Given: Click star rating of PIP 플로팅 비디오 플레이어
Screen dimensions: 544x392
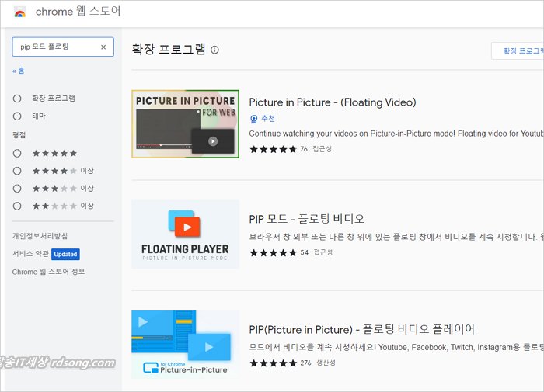Looking at the screenshot, I should tap(273, 363).
